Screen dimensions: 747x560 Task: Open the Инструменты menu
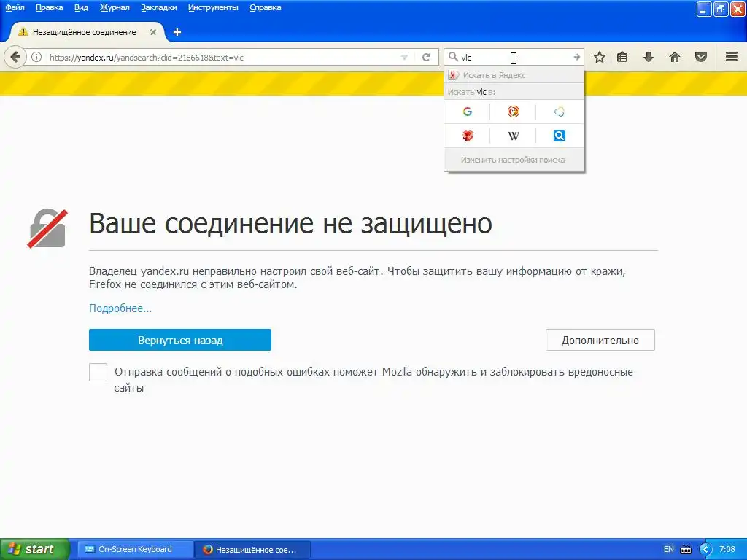pos(213,7)
